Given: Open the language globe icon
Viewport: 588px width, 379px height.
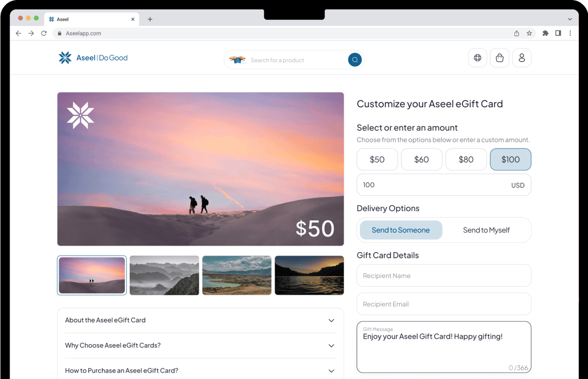Looking at the screenshot, I should 477,58.
